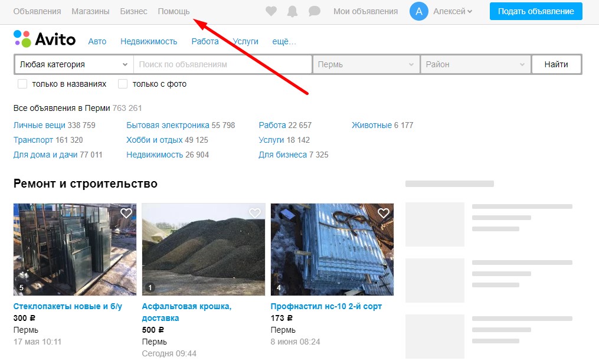Viewport: 599px width, 364px height.
Task: Open Транспорт category link
Action: tap(33, 140)
